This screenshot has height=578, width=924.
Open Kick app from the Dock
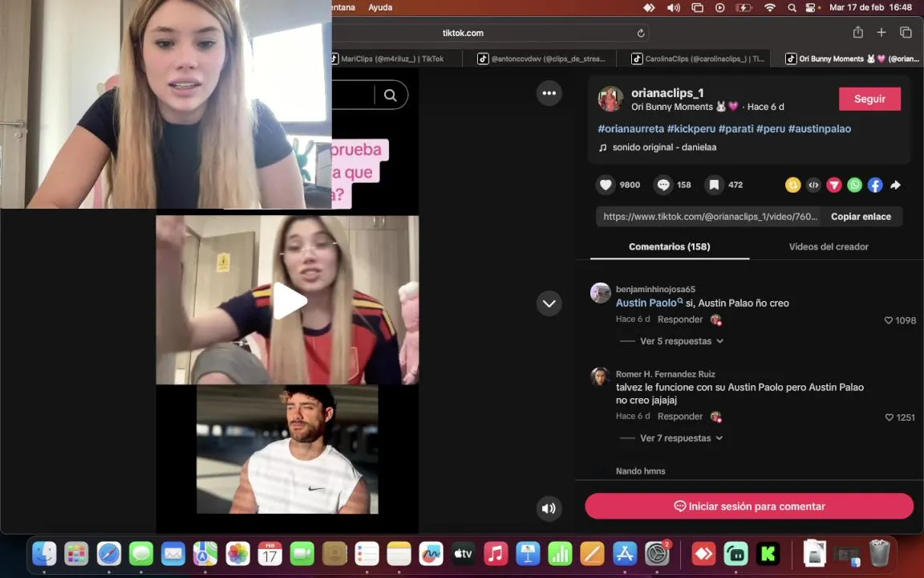click(768, 553)
